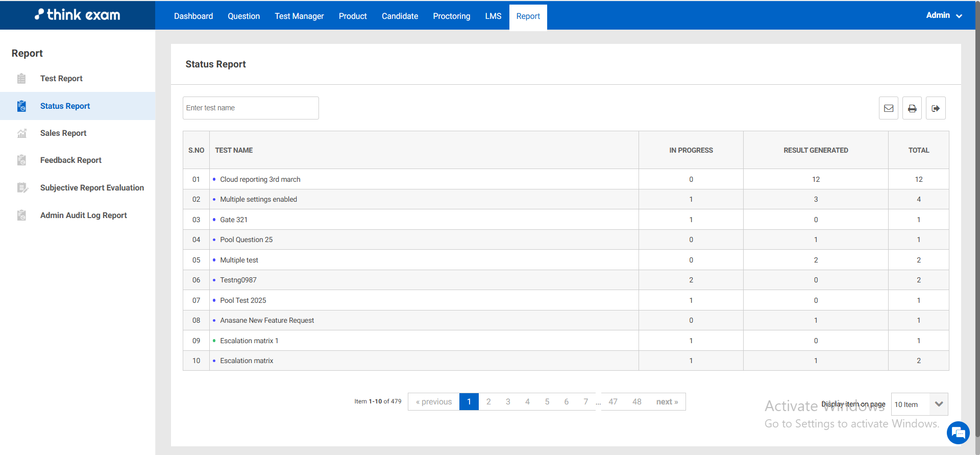The image size is (980, 455).
Task: Click the email report envelope icon
Action: click(x=888, y=108)
